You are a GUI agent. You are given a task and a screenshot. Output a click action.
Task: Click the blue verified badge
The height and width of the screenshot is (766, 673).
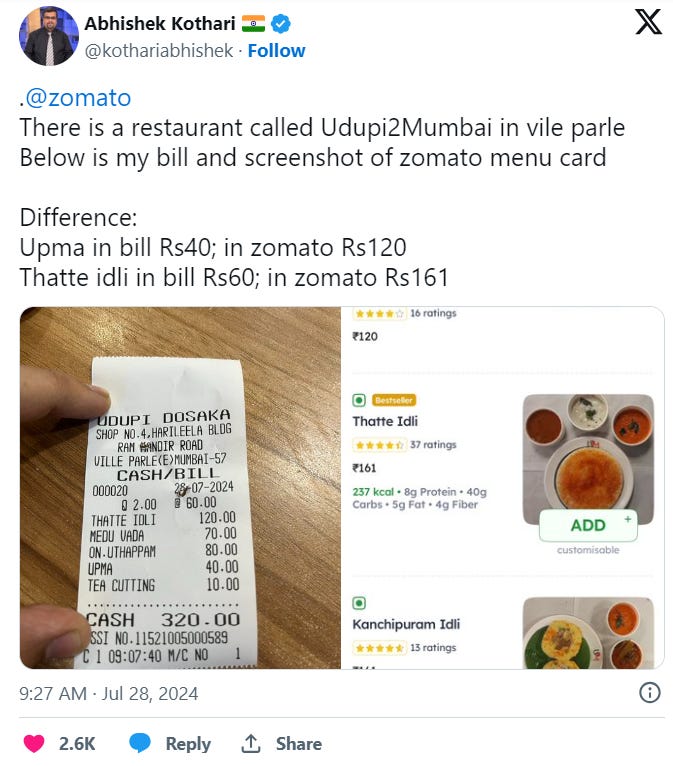(x=280, y=23)
